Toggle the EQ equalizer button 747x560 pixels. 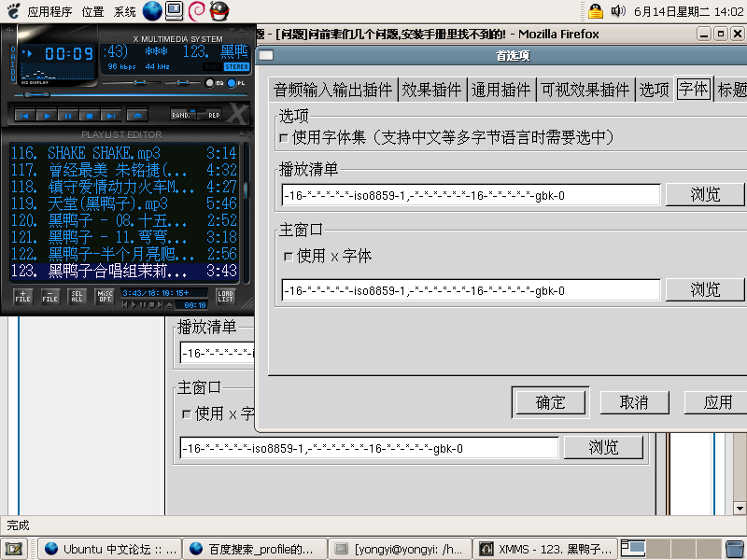[214, 83]
